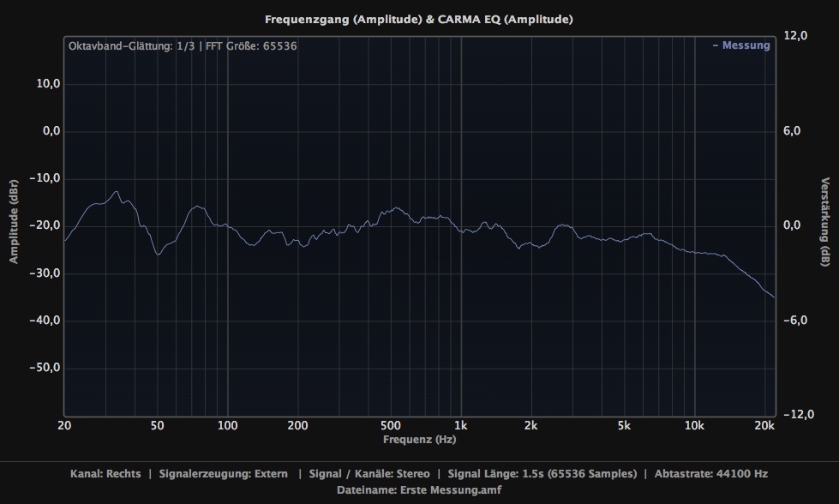
Task: Select the 20k frequency tick label
Action: [764, 426]
